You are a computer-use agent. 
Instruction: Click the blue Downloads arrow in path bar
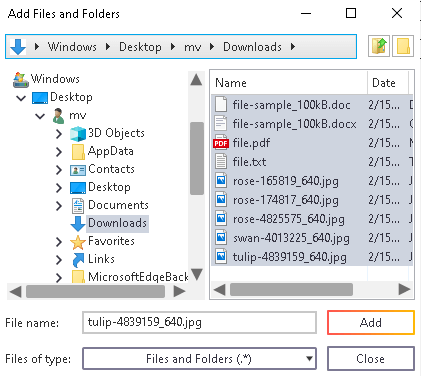tap(18, 47)
